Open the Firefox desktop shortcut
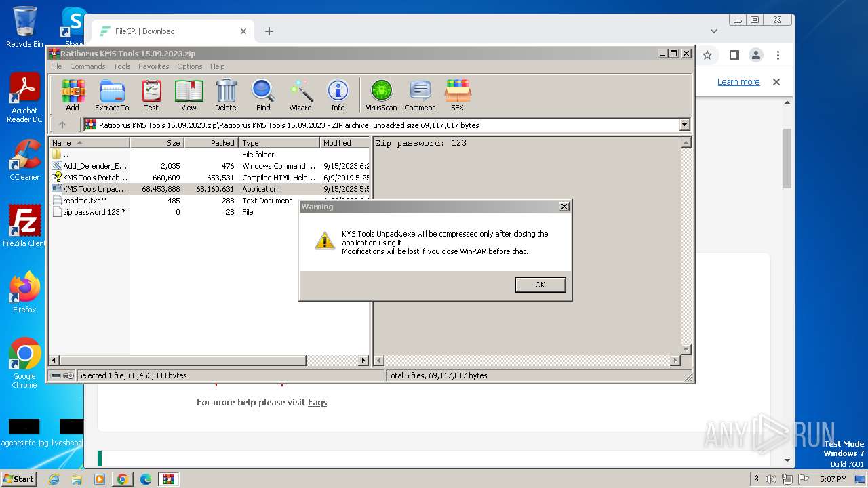868x488 pixels. pos(24,293)
